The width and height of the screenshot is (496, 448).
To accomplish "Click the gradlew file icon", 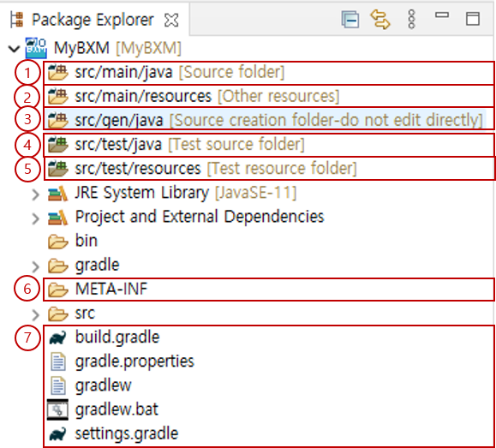I will (x=58, y=385).
